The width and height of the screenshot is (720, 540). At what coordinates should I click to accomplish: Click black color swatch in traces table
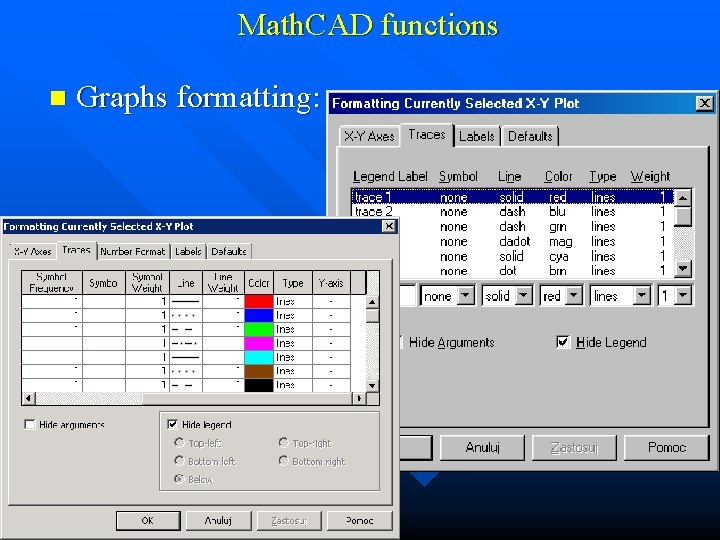point(259,385)
